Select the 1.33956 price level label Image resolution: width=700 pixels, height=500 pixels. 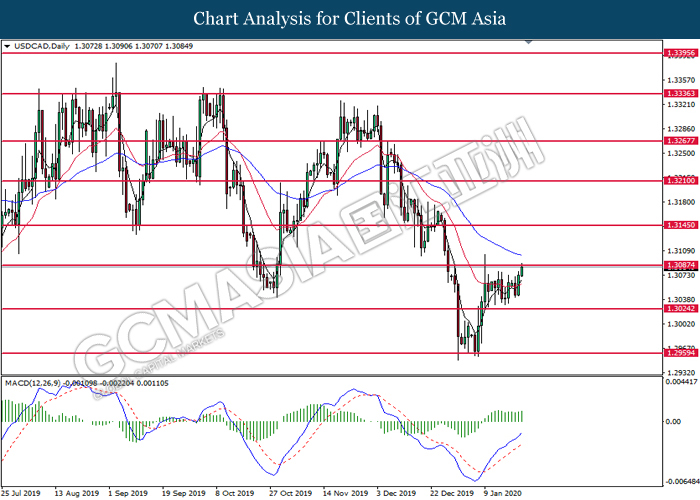pyautogui.click(x=680, y=53)
